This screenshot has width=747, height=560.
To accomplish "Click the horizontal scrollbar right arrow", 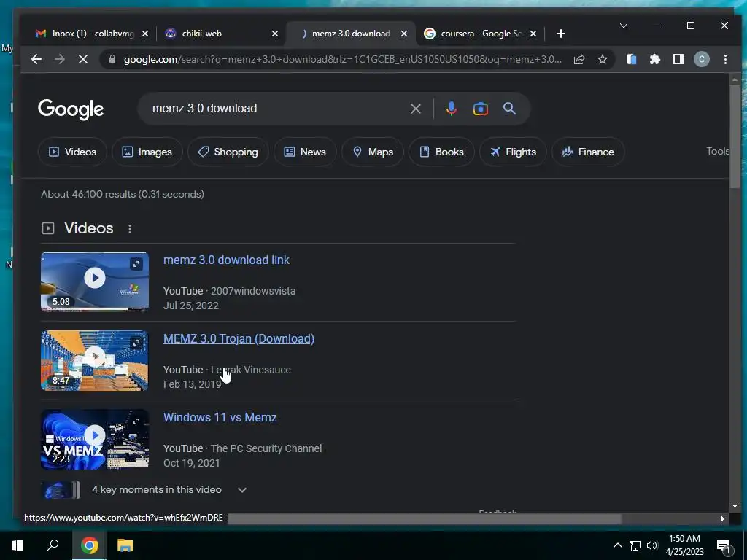I will pos(723,518).
